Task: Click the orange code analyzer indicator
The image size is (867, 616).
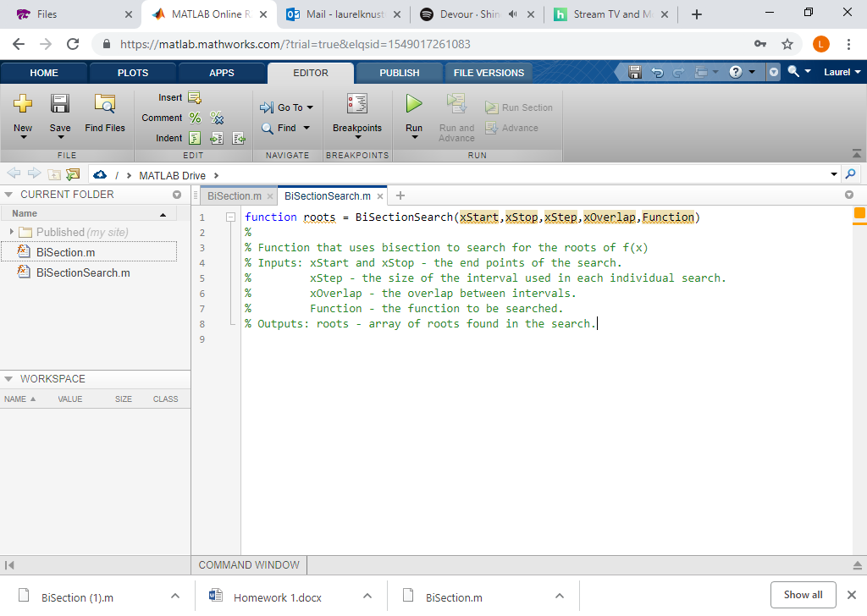Action: click(859, 213)
